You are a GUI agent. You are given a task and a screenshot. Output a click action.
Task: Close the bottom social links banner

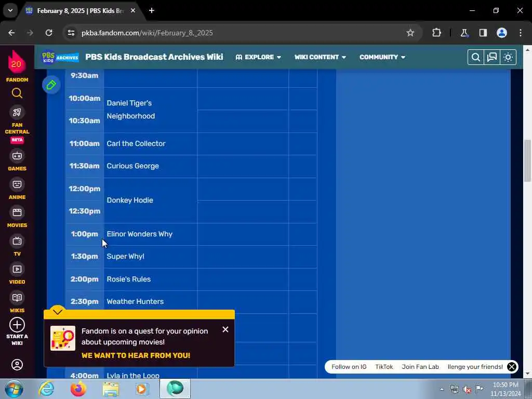coord(512,367)
